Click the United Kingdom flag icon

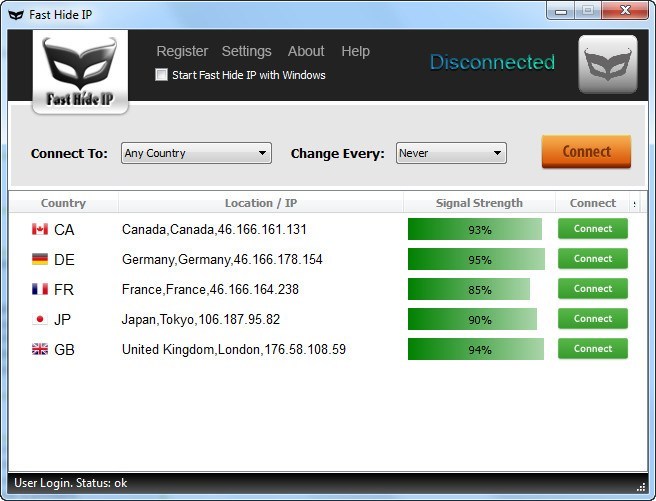(40, 349)
